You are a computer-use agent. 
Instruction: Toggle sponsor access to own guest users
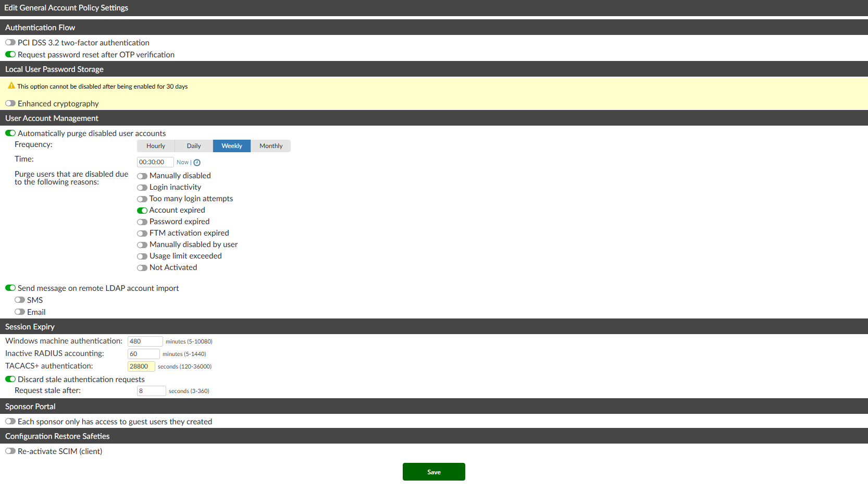[10, 422]
